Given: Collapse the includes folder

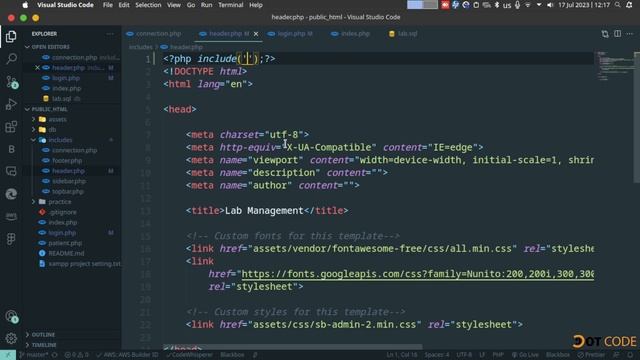Looking at the screenshot, I should [x=33, y=140].
